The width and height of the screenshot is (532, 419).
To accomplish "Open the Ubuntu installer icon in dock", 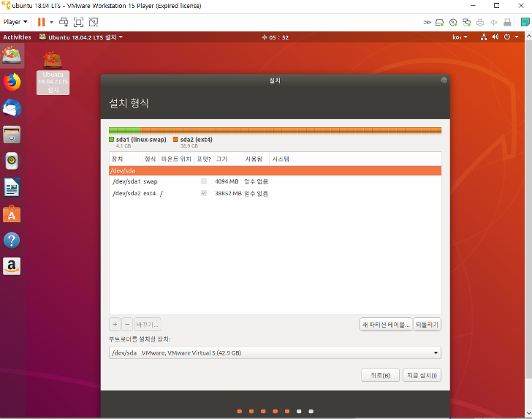I will pos(12,56).
